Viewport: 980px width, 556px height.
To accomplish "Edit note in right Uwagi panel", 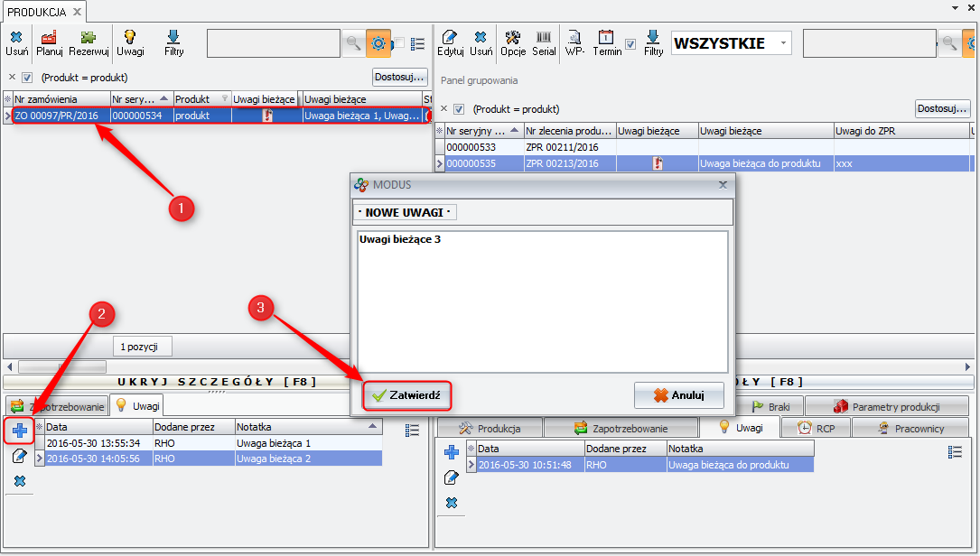I will [x=452, y=477].
